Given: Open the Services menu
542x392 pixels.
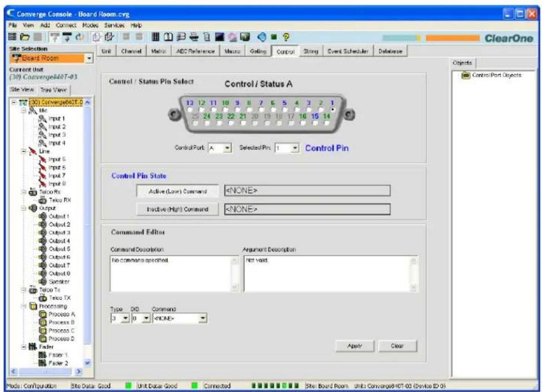Looking at the screenshot, I should tap(114, 25).
